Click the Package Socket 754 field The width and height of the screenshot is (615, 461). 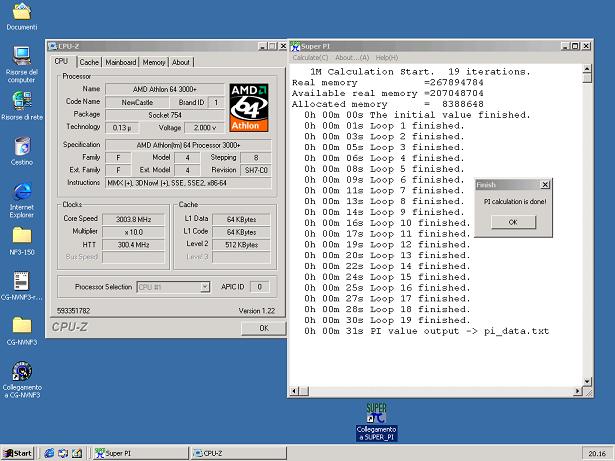[165, 115]
